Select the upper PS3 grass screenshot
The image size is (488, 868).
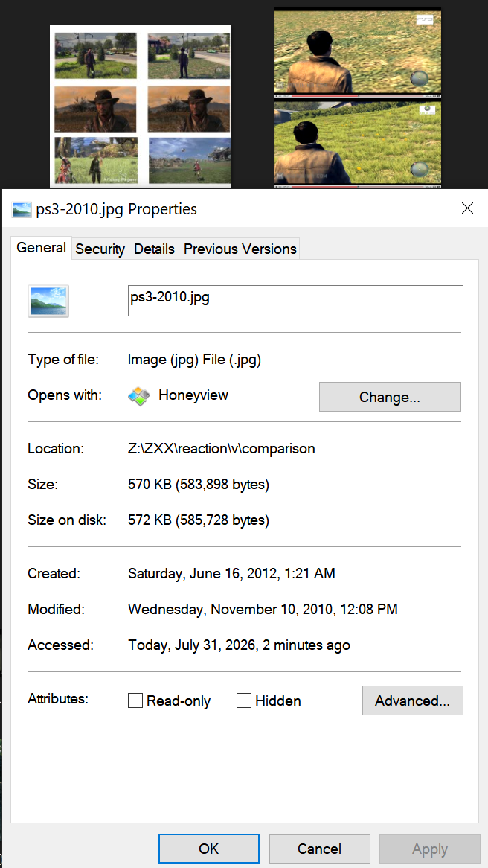358,53
